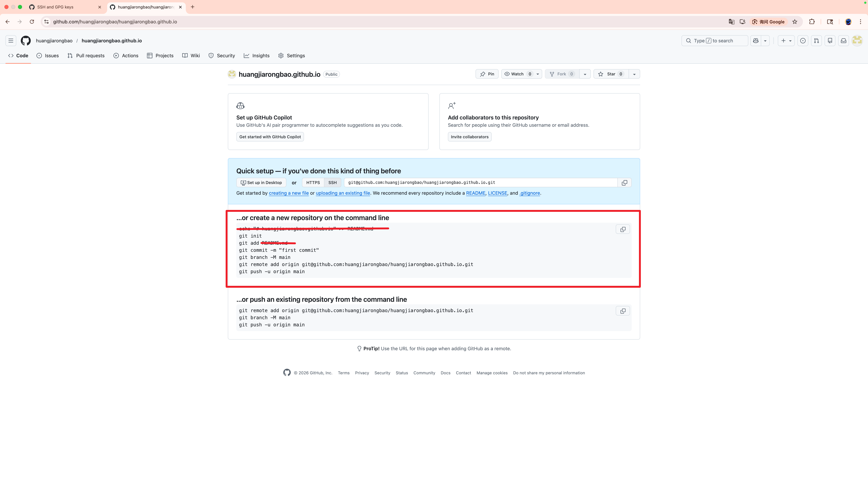Switch to the Issues tab
Image resolution: width=868 pixels, height=488 pixels.
[47, 56]
